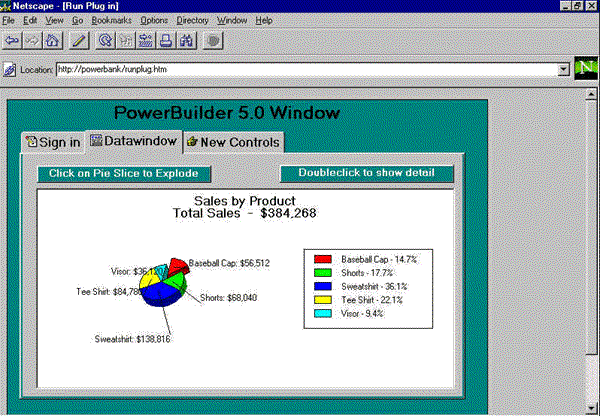
Task: Click the yellow Tee Shirt legend swatch
Action: (323, 300)
